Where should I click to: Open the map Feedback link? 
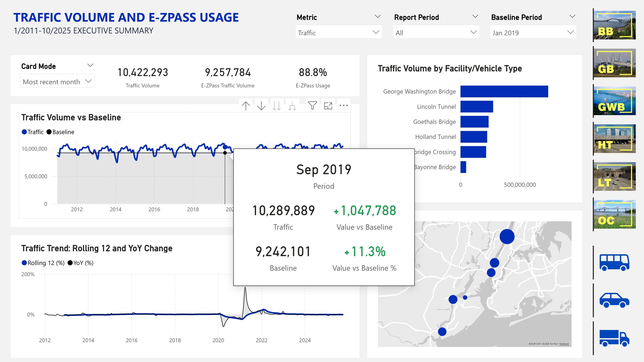564,344
